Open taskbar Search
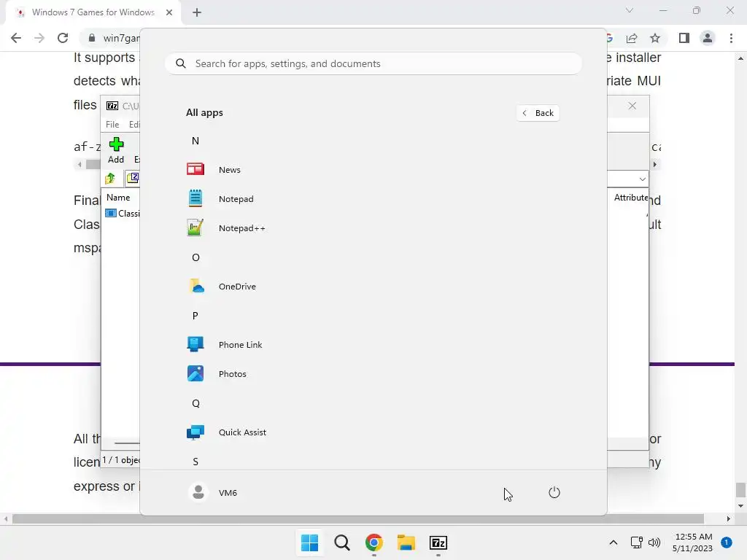This screenshot has height=560, width=747. pos(341,542)
